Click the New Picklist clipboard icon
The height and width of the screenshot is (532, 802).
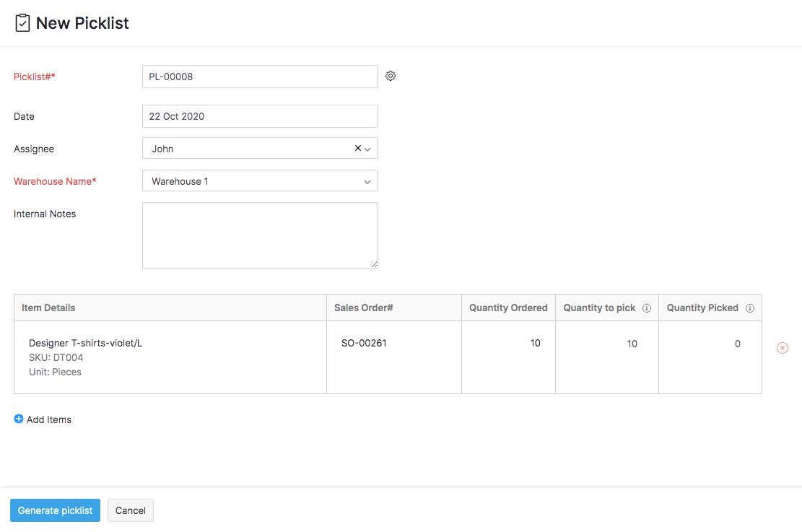[x=22, y=22]
